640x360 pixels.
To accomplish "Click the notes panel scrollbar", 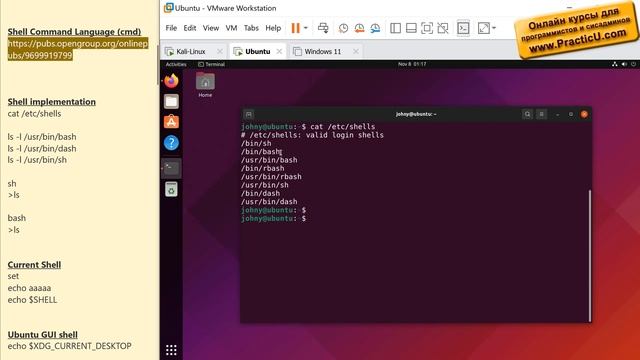I will coord(158,65).
